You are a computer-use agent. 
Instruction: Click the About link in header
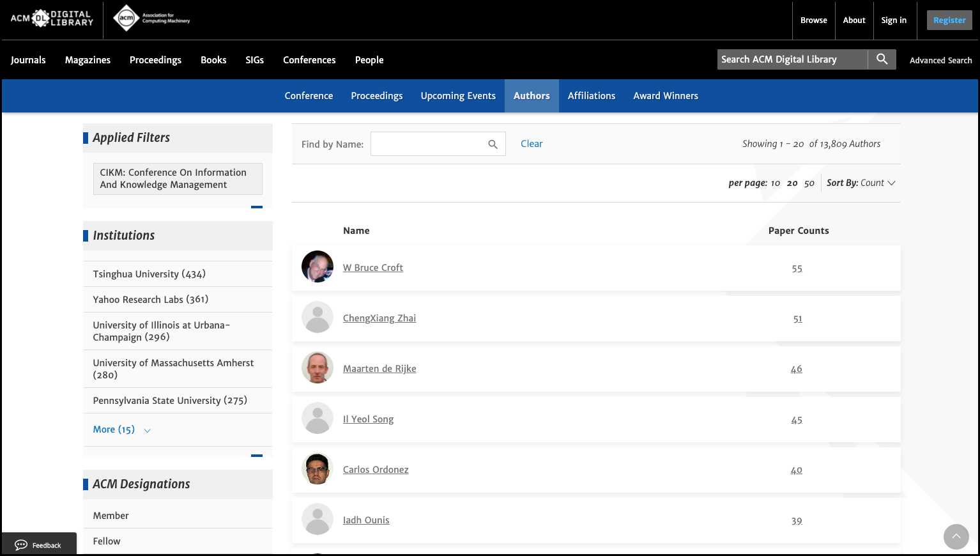point(854,20)
